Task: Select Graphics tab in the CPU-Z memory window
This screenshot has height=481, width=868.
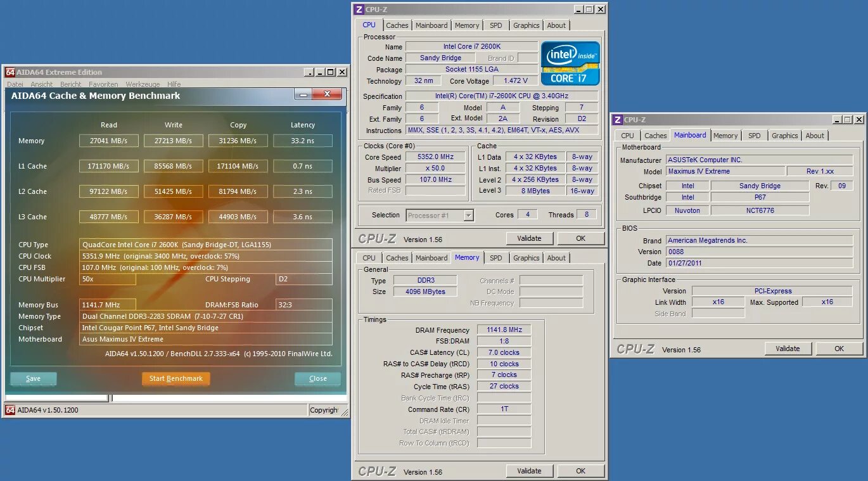Action: click(527, 258)
